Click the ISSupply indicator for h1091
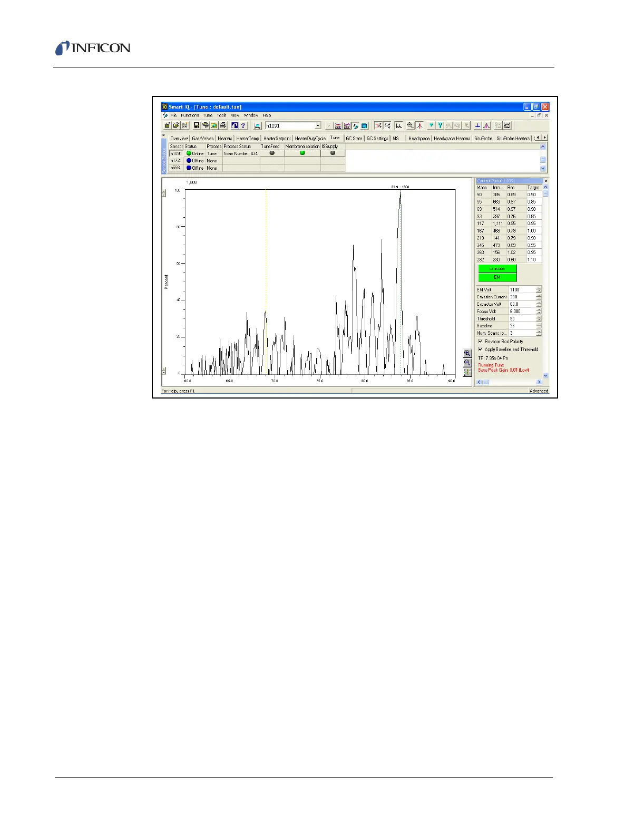The width and height of the screenshot is (644, 835). 333,153
